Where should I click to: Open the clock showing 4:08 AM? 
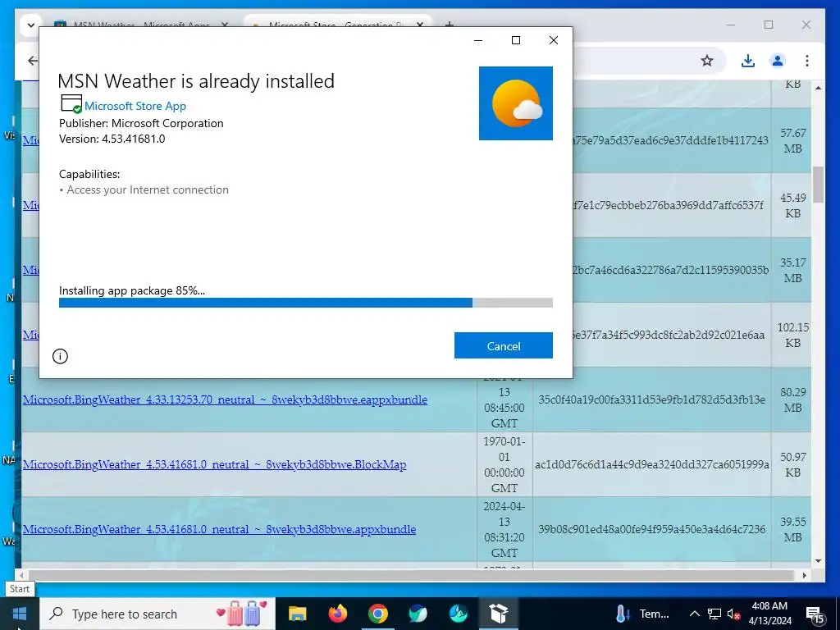click(x=769, y=614)
